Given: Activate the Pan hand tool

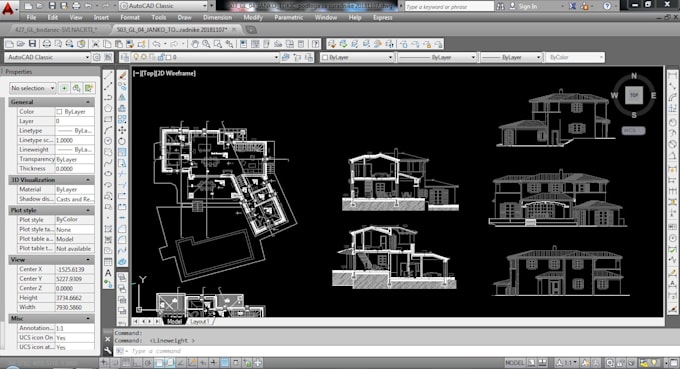Looking at the screenshot, I should tap(195, 44).
